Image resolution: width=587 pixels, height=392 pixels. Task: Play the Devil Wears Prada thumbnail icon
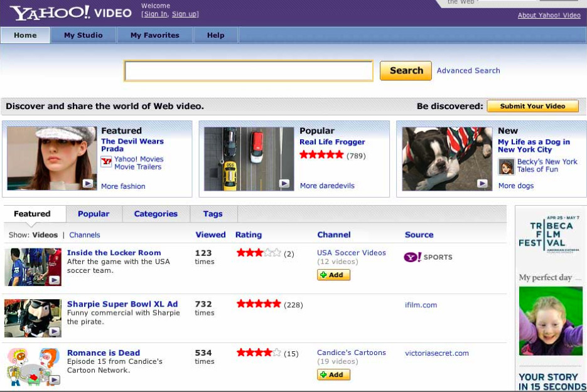pyautogui.click(x=88, y=183)
